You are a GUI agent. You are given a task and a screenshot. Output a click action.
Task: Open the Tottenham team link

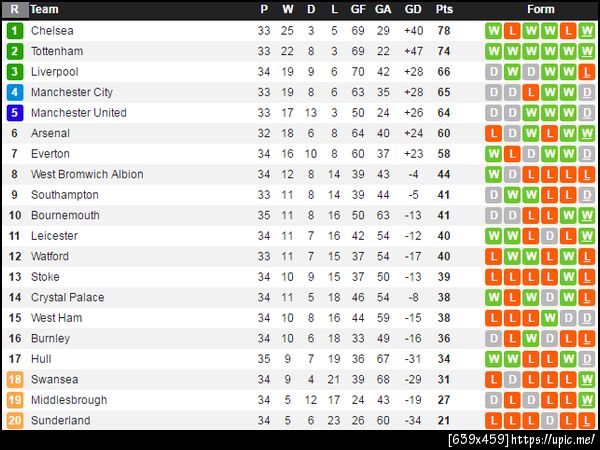57,51
